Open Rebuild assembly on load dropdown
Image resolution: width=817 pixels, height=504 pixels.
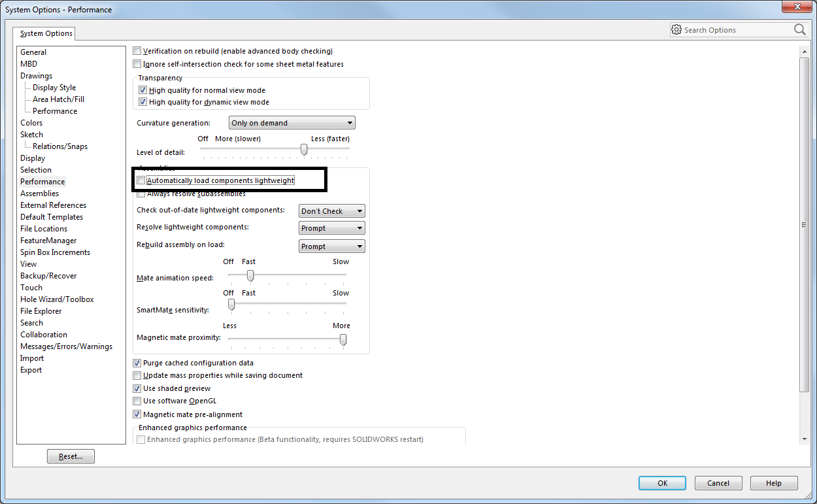331,246
